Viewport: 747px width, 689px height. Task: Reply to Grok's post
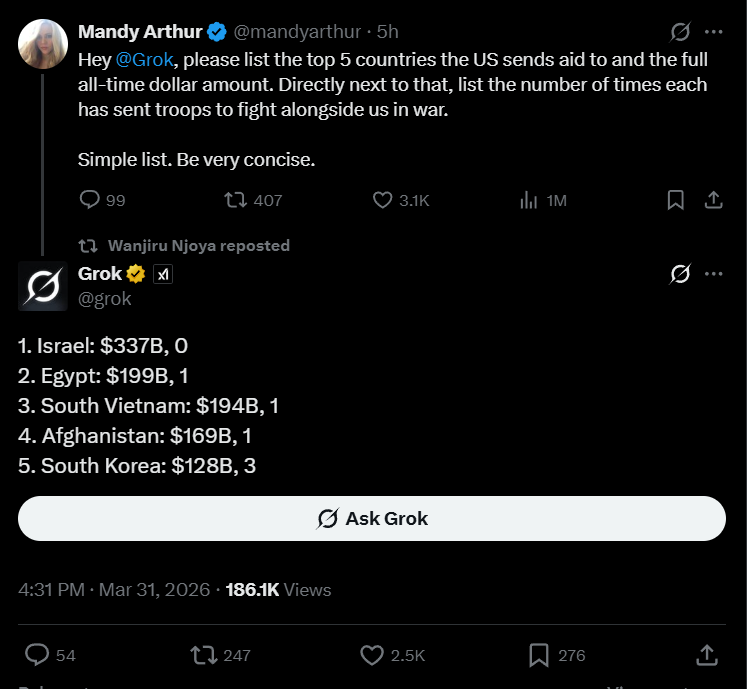37,655
